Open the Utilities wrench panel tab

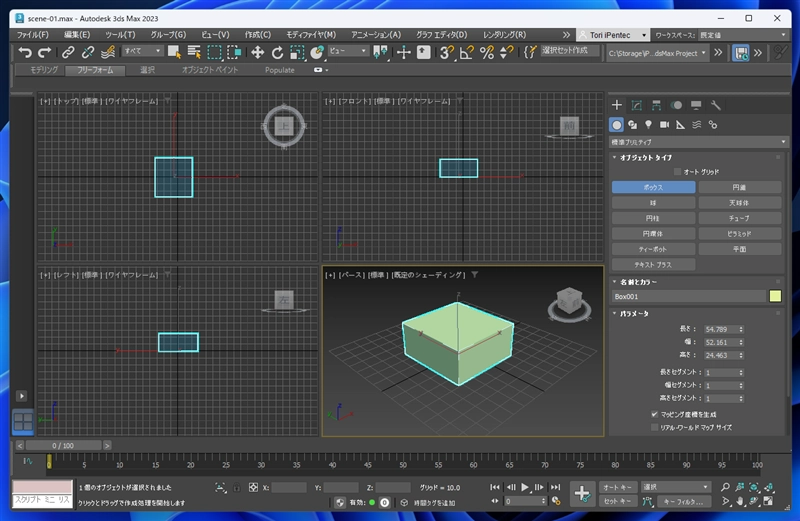click(x=715, y=106)
